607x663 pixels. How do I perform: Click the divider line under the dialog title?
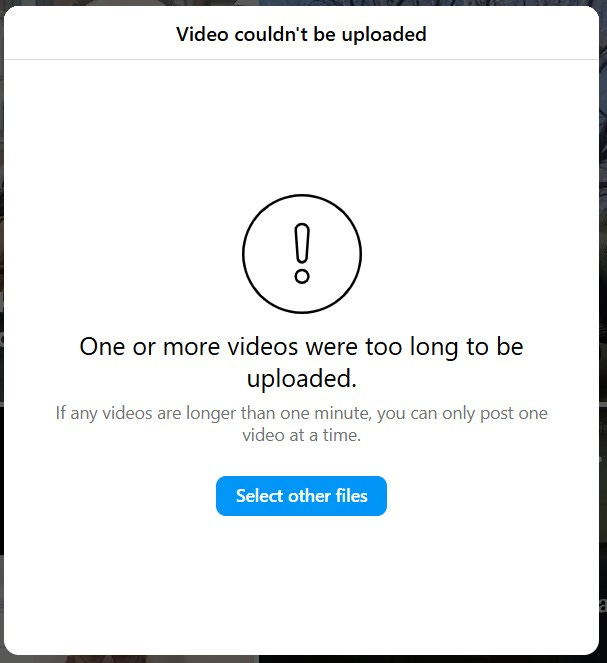pos(301,59)
